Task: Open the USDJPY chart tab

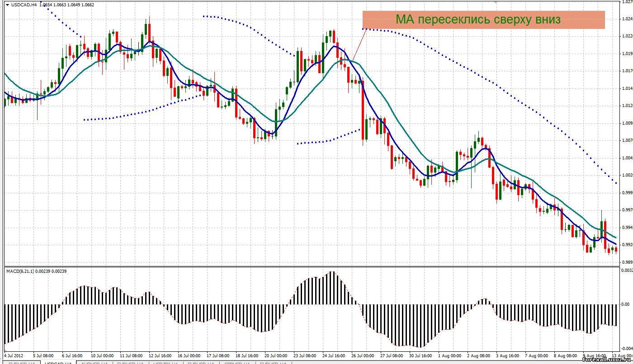Action: click(166, 363)
